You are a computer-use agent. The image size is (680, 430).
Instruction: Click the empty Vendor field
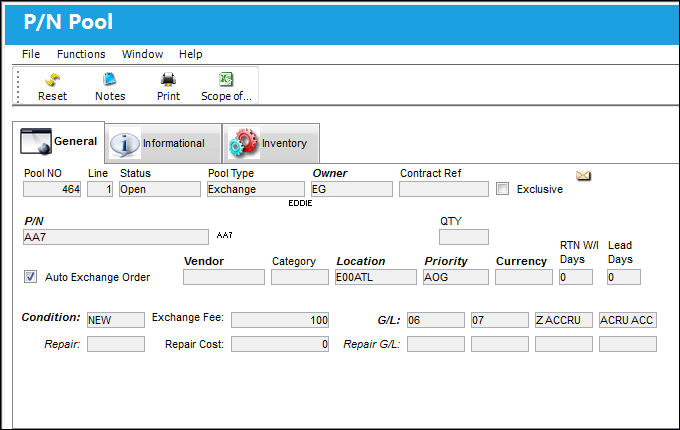[224, 277]
